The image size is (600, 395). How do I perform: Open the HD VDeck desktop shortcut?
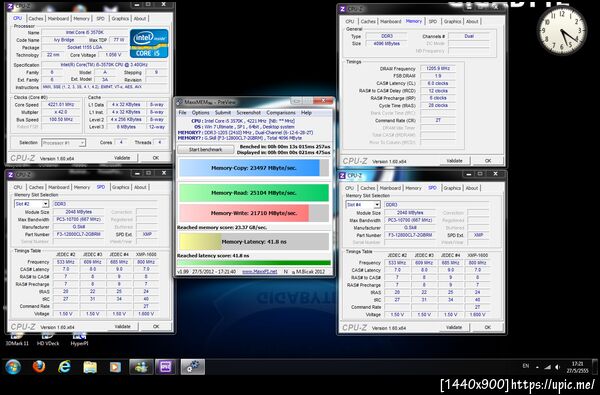click(48, 339)
